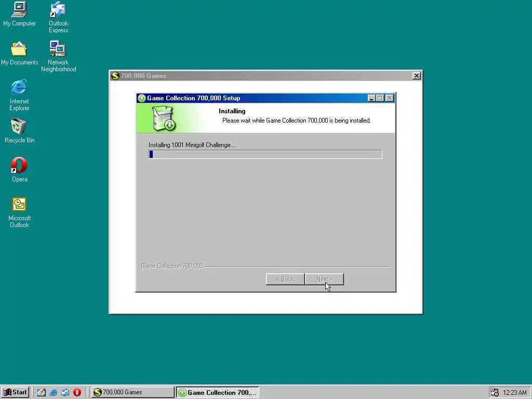The width and height of the screenshot is (532, 399).
Task: Click the Show Desktop quick launch icon
Action: [42, 392]
